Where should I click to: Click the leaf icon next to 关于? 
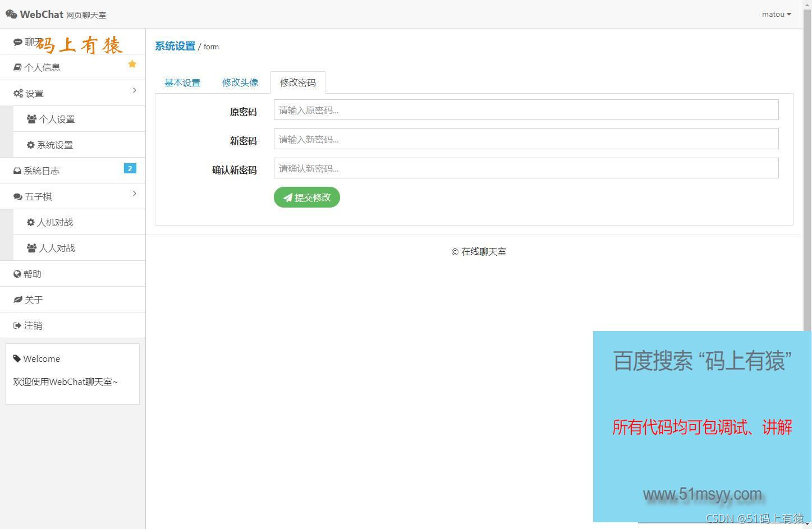[17, 299]
